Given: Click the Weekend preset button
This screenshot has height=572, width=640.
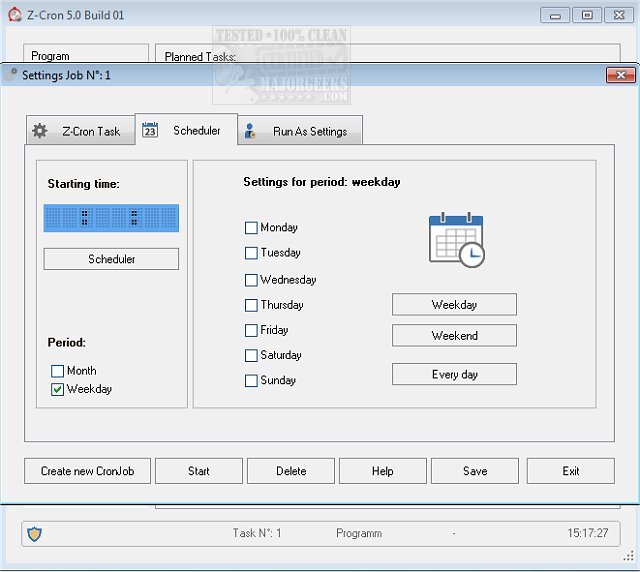Looking at the screenshot, I should coord(454,336).
